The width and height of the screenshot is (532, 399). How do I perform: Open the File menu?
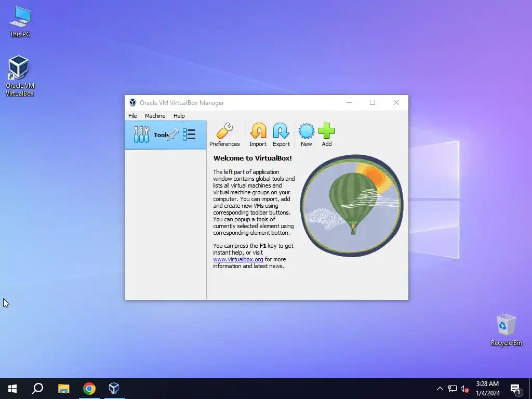tap(132, 116)
